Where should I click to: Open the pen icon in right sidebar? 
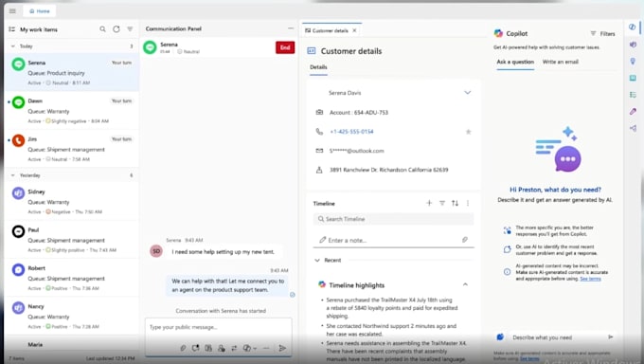click(x=633, y=112)
